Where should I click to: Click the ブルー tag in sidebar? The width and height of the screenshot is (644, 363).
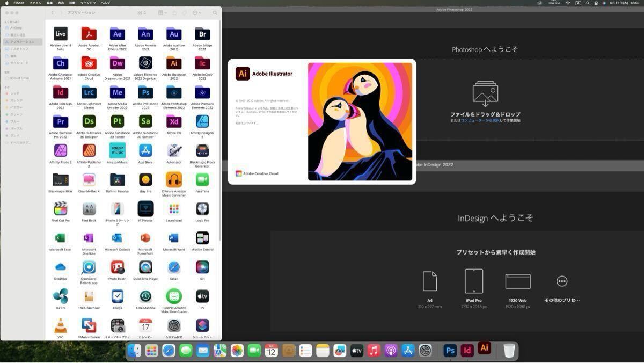23,121
